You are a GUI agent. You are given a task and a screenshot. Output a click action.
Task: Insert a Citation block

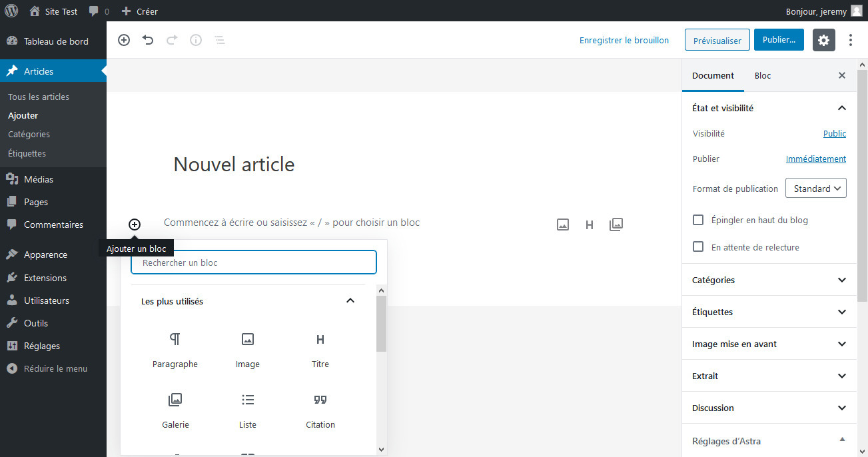click(x=320, y=411)
